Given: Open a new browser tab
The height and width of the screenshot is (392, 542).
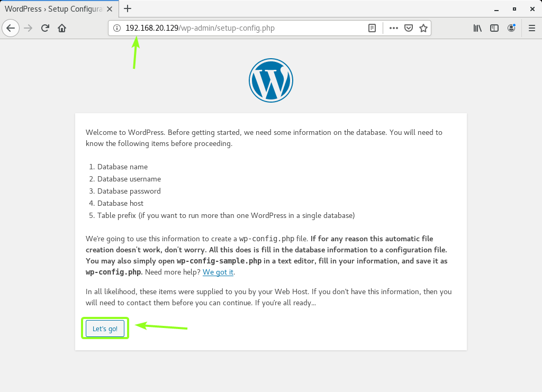Looking at the screenshot, I should (x=128, y=8).
